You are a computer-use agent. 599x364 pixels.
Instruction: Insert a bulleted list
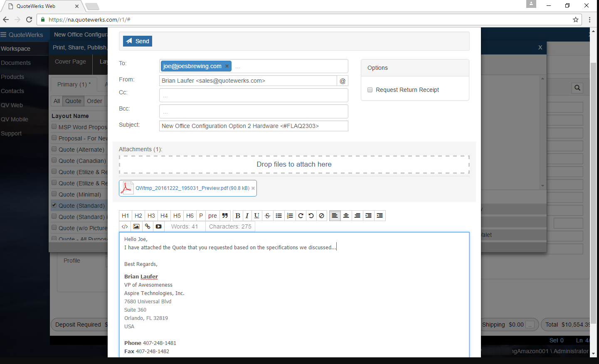coord(279,216)
